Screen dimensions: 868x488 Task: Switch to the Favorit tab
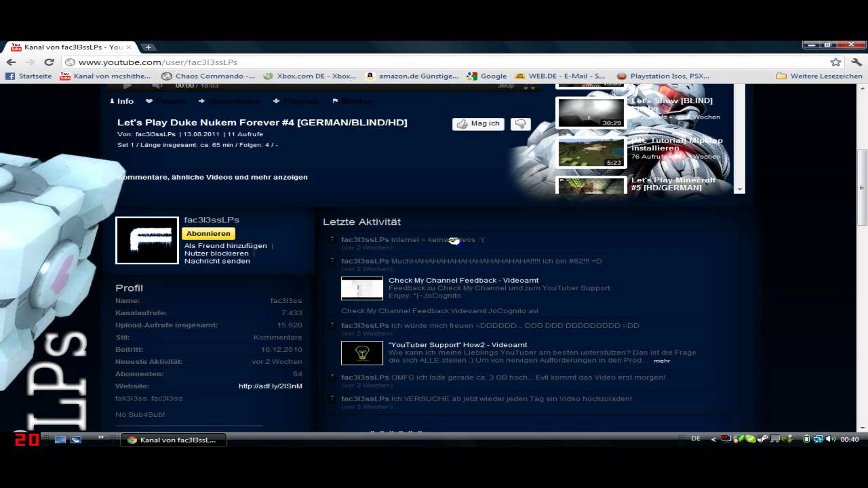point(165,101)
